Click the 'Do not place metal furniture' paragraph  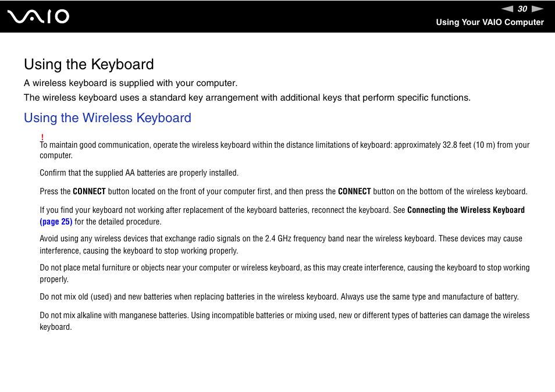tap(284, 273)
